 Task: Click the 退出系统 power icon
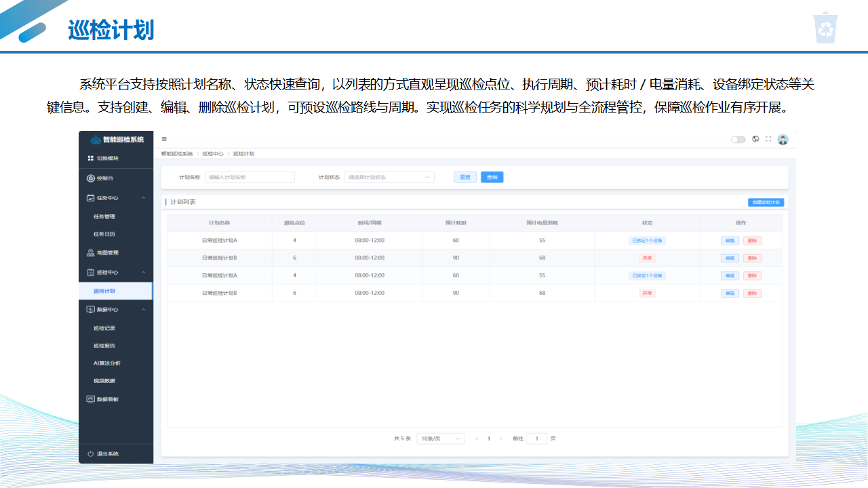(x=90, y=454)
